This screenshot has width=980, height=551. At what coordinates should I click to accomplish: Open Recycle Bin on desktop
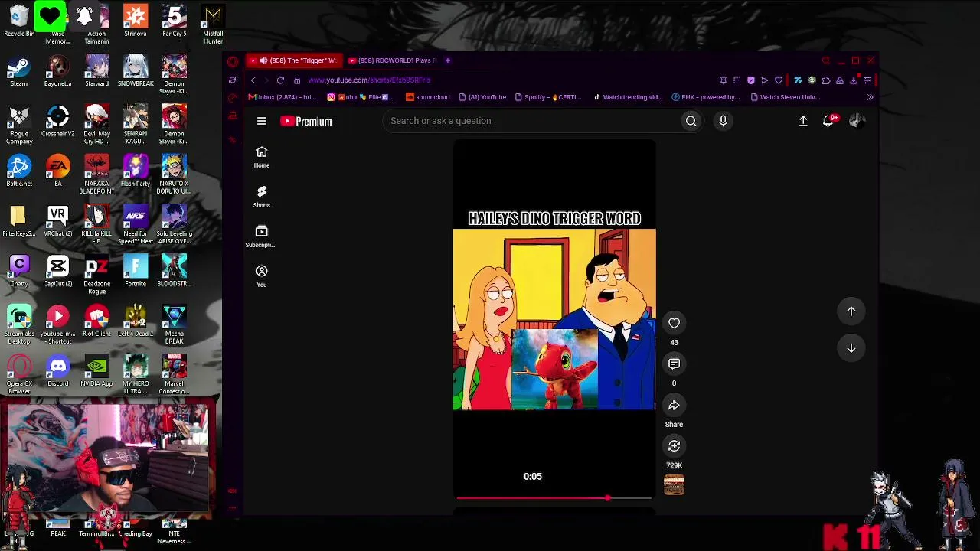(19, 21)
